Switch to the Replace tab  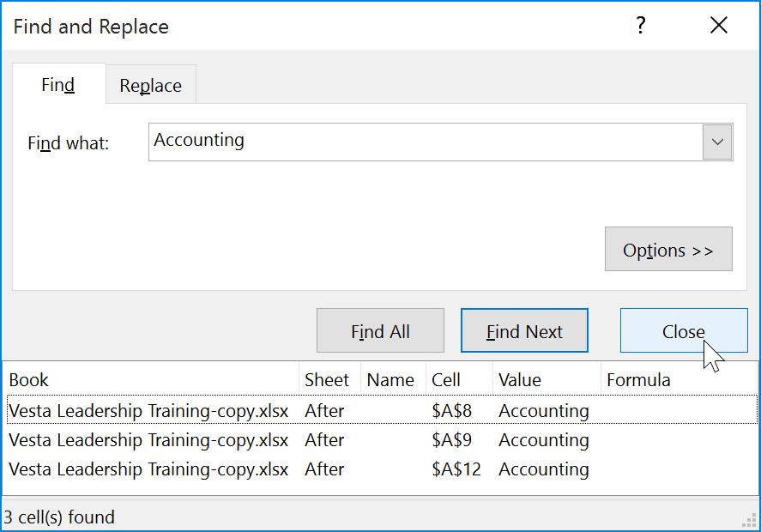[x=150, y=85]
